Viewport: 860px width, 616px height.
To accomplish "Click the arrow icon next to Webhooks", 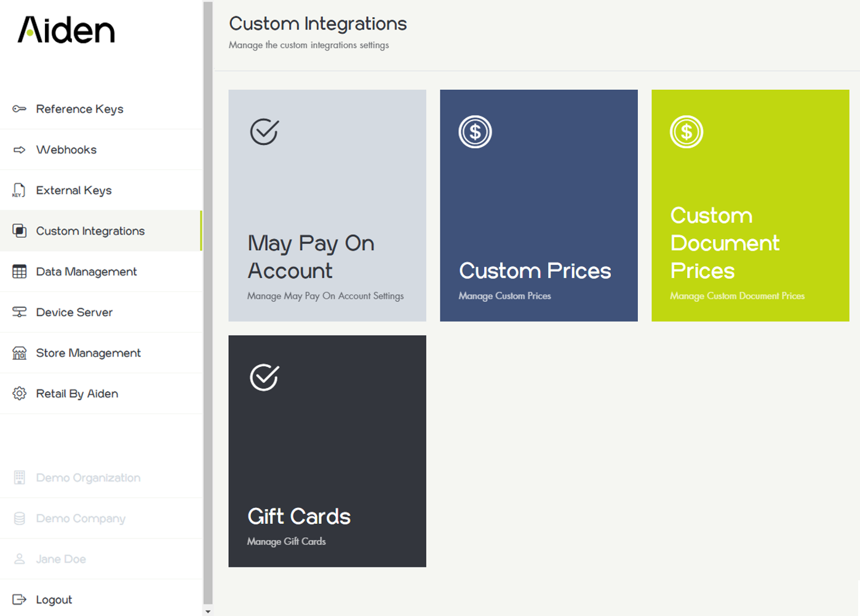I will (20, 149).
